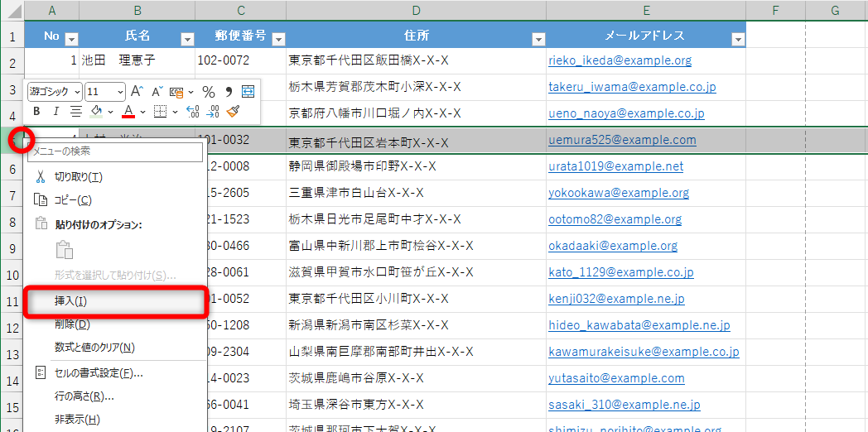This screenshot has height=432, width=868.
Task: Choose 切り取り(T) from context menu
Action: tap(116, 177)
